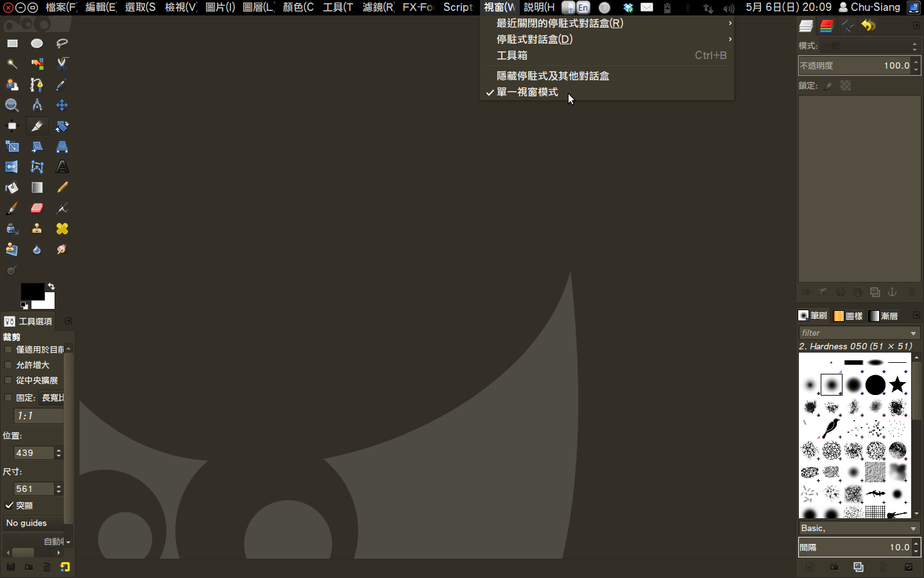The height and width of the screenshot is (578, 924).
Task: Activate the Flip tool
Action: point(12,167)
